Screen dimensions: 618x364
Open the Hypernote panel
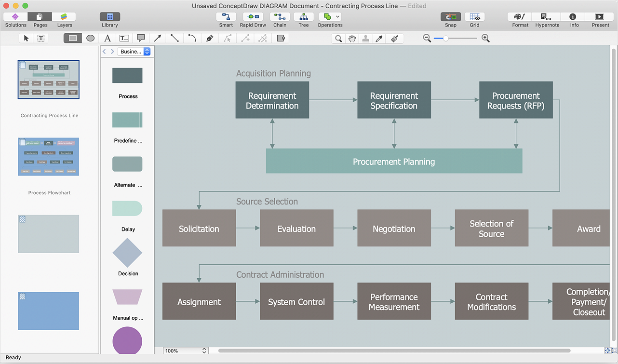[547, 17]
